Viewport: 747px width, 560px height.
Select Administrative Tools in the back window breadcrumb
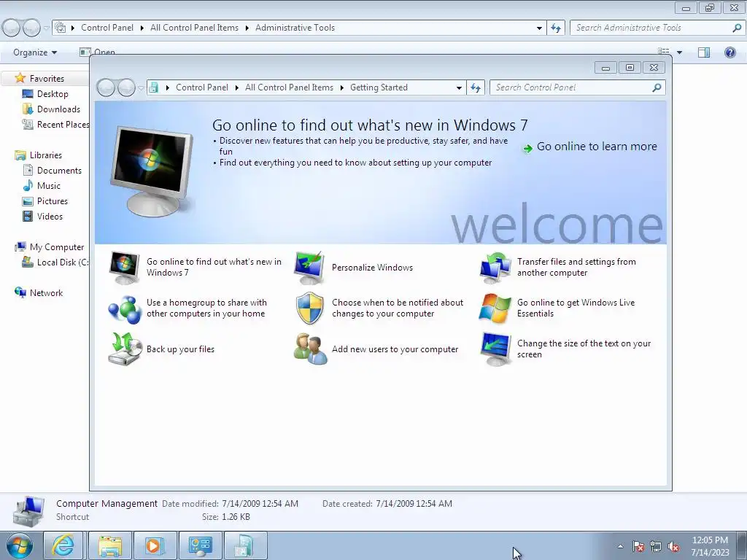tap(295, 28)
